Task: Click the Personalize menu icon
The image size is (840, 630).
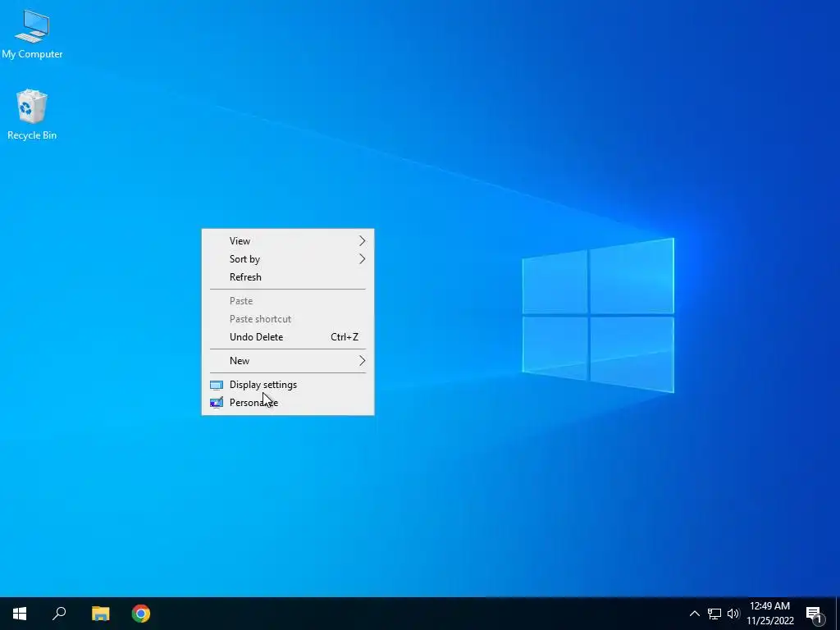Action: tap(217, 403)
